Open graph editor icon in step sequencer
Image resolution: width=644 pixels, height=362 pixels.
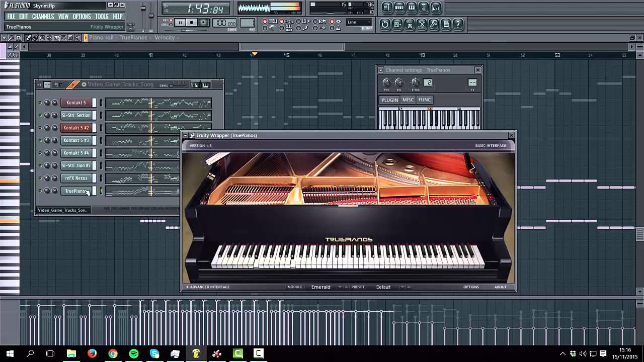pyautogui.click(x=195, y=85)
